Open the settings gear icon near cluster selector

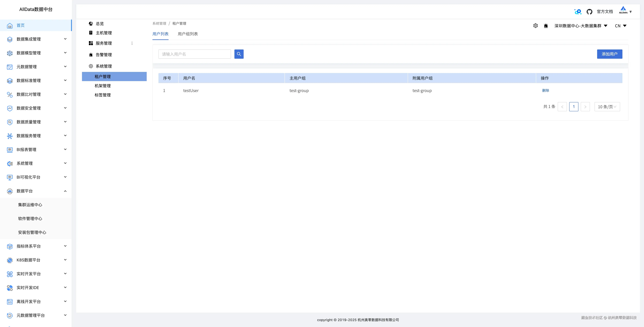pyautogui.click(x=535, y=26)
